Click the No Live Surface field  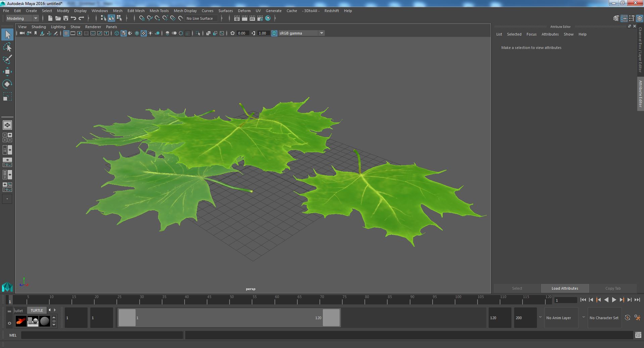(201, 18)
